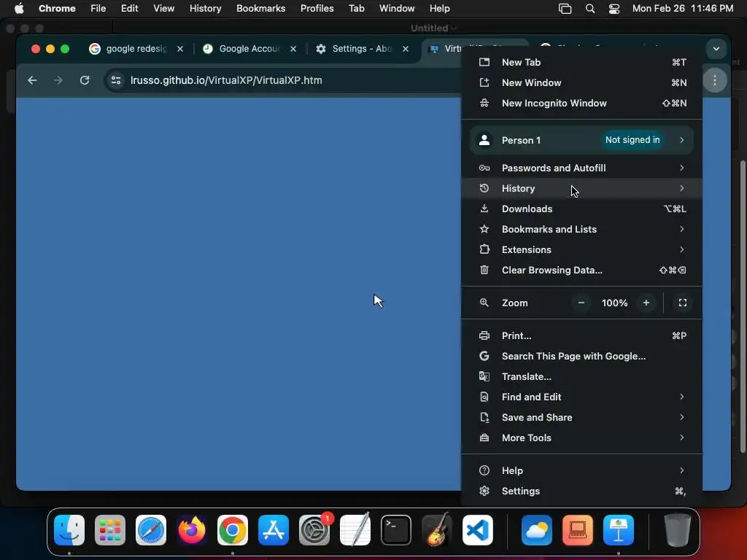
Task: Open the Person 1 profile entry
Action: [581, 140]
